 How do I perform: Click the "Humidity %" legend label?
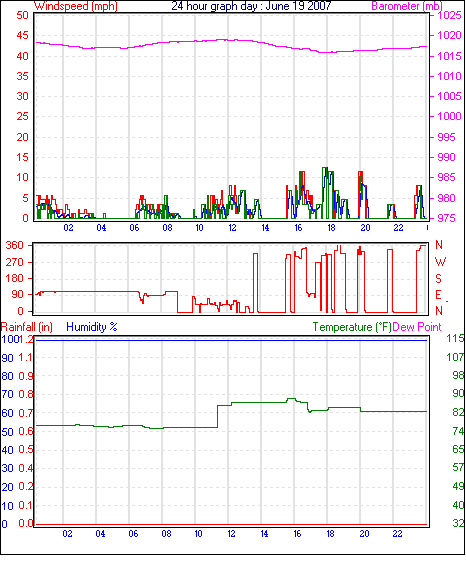92,327
